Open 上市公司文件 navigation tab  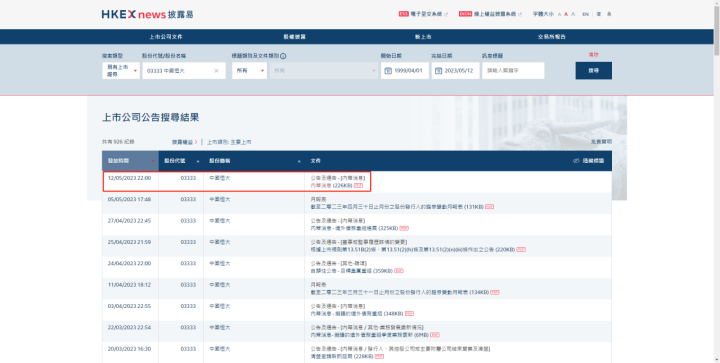pos(166,37)
